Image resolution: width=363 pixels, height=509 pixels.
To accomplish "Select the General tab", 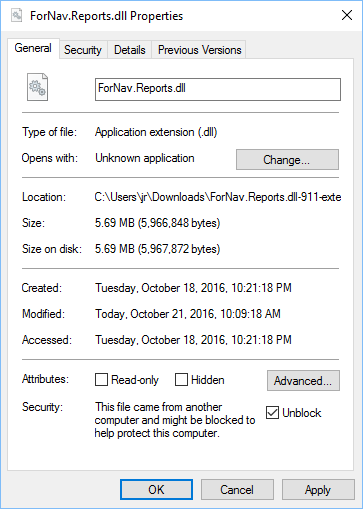I will point(33,48).
